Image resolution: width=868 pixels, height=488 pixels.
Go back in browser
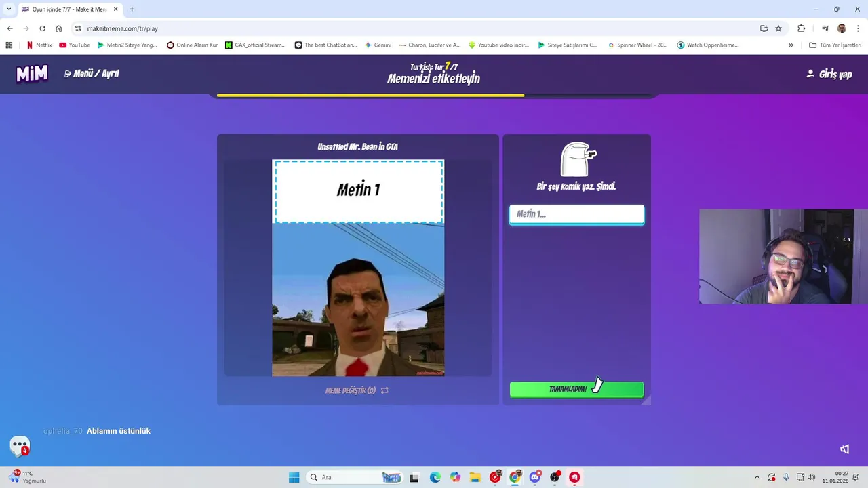tap(9, 28)
